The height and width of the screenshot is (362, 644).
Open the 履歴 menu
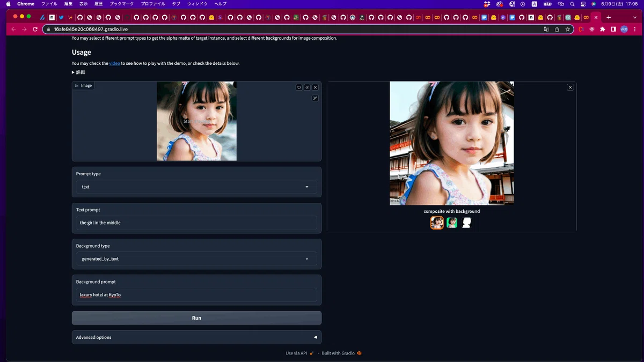coord(98,4)
